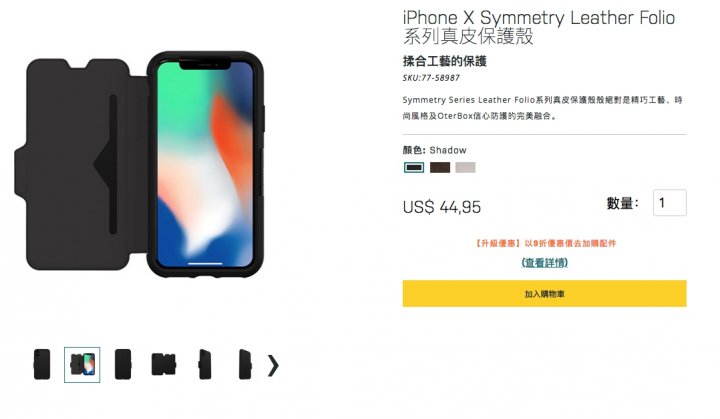Screen dimensions: 720x419
Task: Click the SKU:77-58987 text
Action: pyautogui.click(x=431, y=78)
